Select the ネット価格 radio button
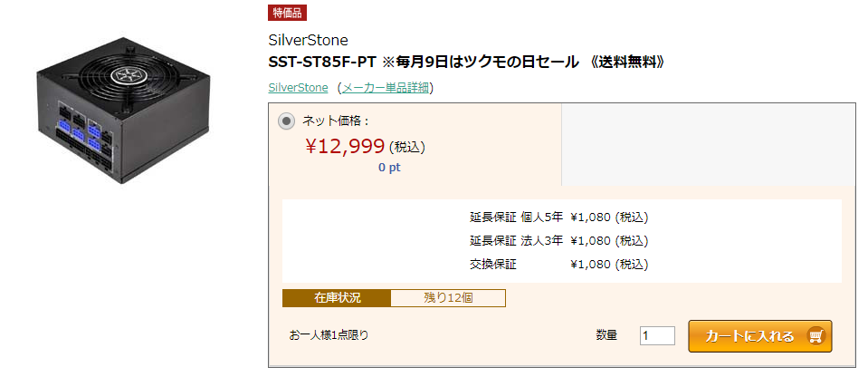868x377 pixels. (286, 121)
